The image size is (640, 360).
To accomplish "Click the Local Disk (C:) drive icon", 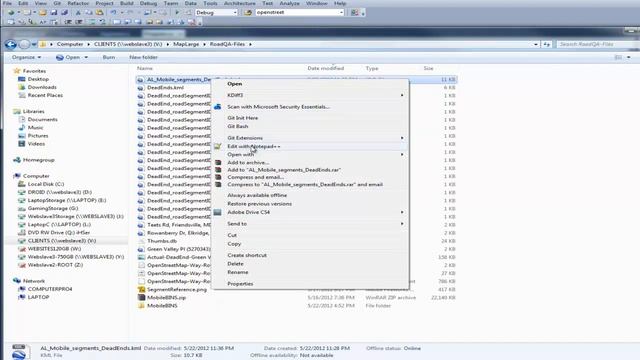I will (x=22, y=184).
